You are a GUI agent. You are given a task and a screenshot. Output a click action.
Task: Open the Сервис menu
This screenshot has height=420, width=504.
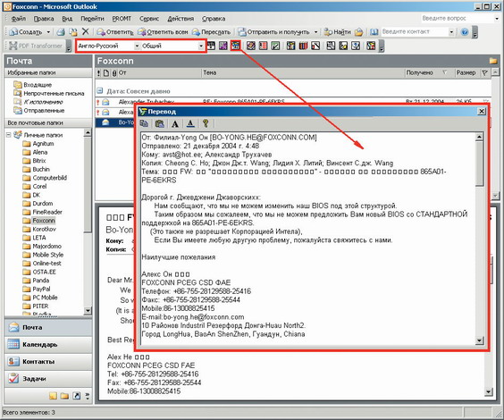(149, 19)
